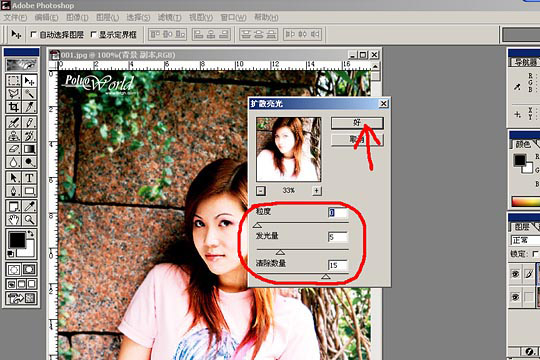Open the 滤镜(T) menu
The width and height of the screenshot is (540, 360).
(x=169, y=17)
